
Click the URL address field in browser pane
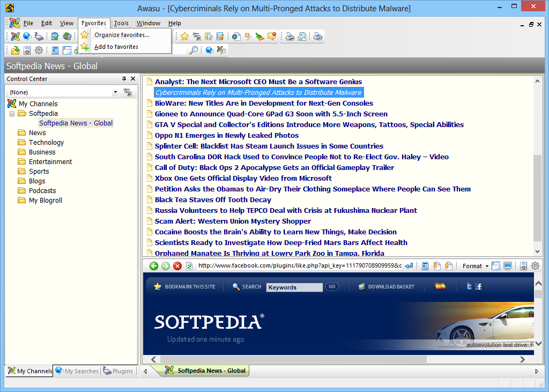click(300, 265)
